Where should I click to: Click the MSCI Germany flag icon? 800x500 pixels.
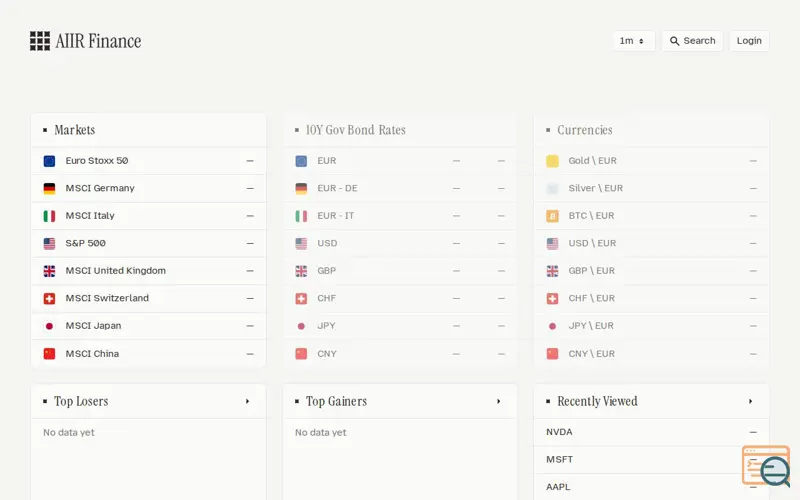pyautogui.click(x=49, y=189)
